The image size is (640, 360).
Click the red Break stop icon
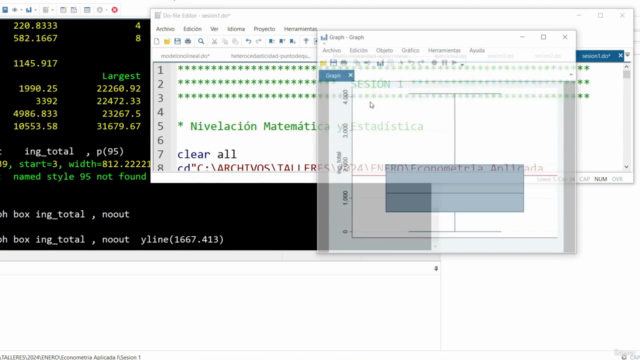pyautogui.click(x=115, y=10)
